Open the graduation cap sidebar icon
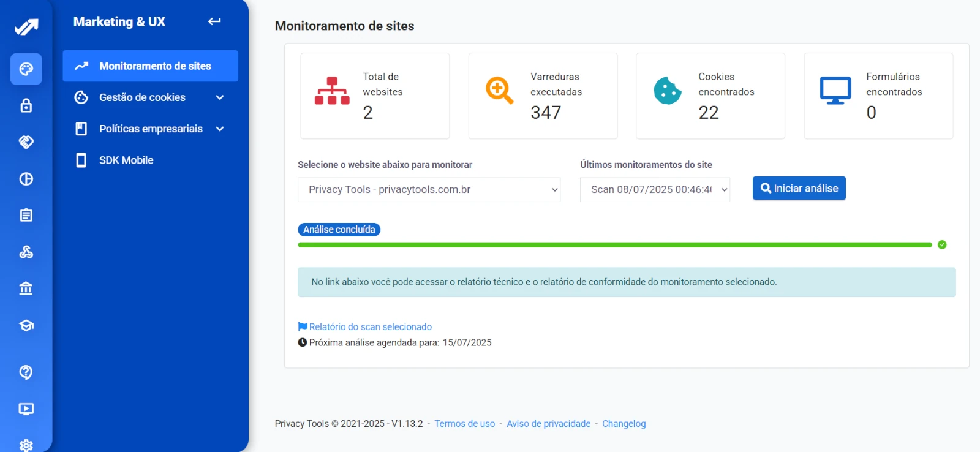Viewport: 980px width, 452px height. click(x=26, y=325)
